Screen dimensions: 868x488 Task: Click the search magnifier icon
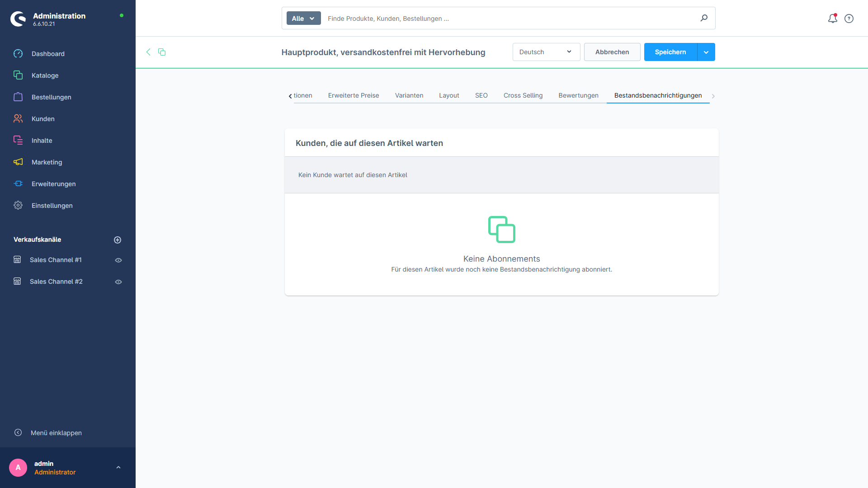(704, 18)
